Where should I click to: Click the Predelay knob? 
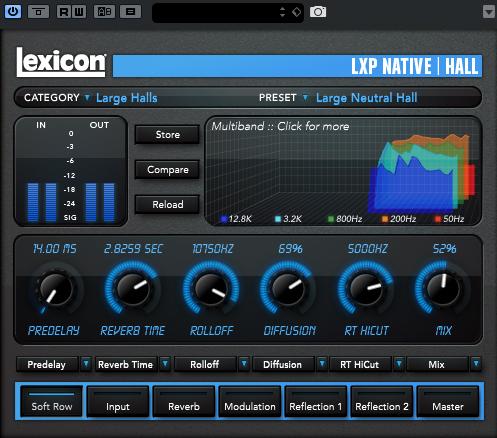tap(55, 289)
